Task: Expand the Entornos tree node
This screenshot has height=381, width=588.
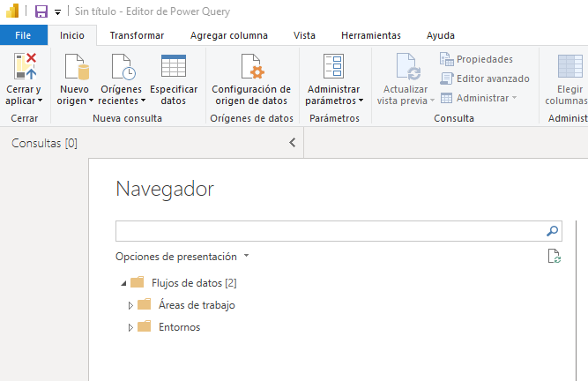Action: click(130, 327)
